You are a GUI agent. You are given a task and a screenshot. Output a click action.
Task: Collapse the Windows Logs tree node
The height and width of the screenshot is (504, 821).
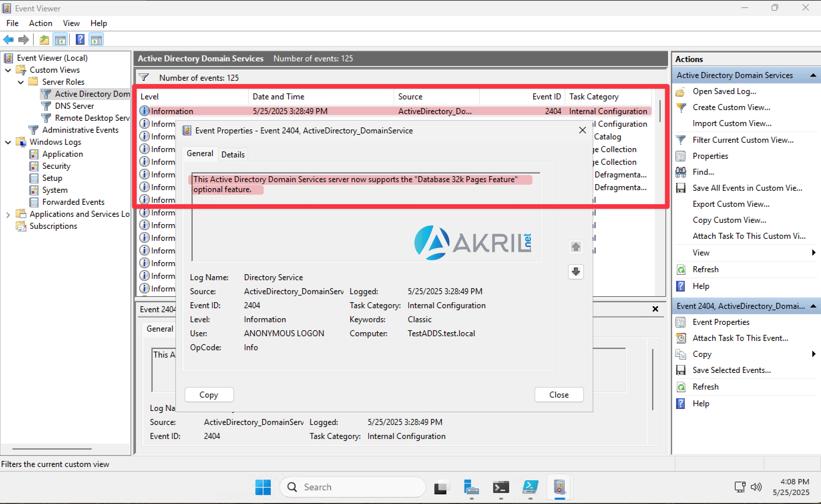pyautogui.click(x=8, y=142)
